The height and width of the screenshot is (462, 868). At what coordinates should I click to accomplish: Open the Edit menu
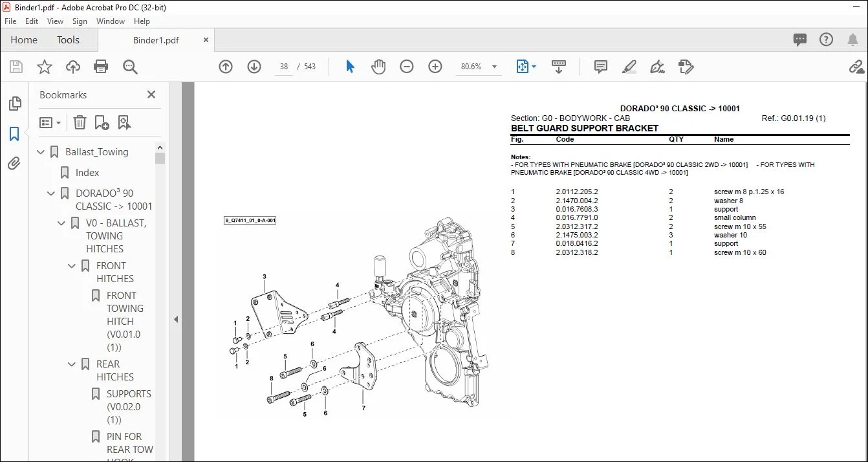pyautogui.click(x=32, y=21)
